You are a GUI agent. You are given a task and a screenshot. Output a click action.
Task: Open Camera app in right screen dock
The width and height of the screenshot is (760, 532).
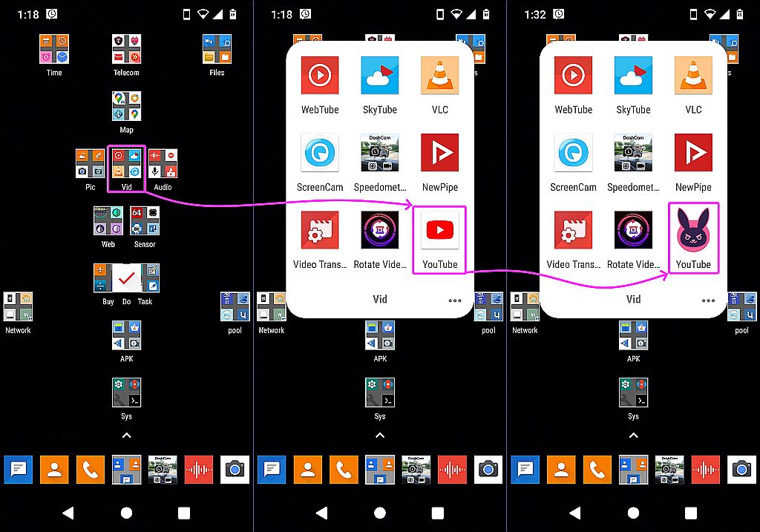(741, 470)
